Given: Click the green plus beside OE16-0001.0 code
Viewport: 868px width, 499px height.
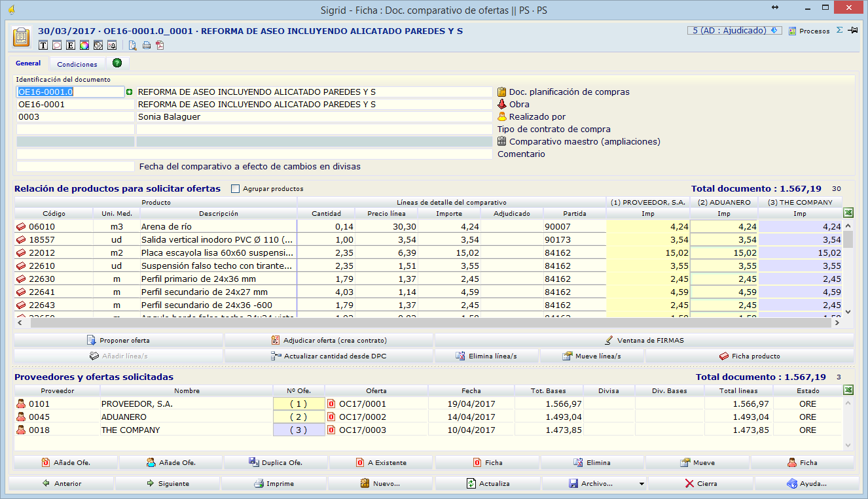Looking at the screenshot, I should point(129,92).
